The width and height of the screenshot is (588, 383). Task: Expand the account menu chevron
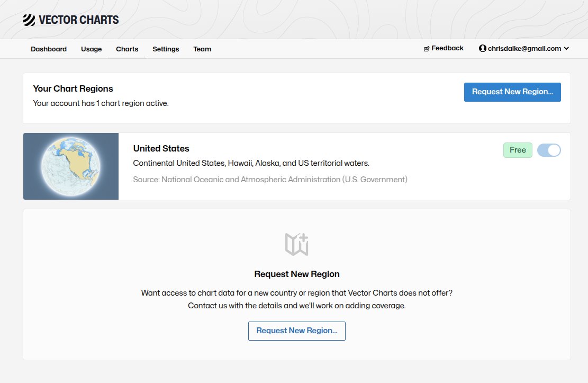click(566, 48)
